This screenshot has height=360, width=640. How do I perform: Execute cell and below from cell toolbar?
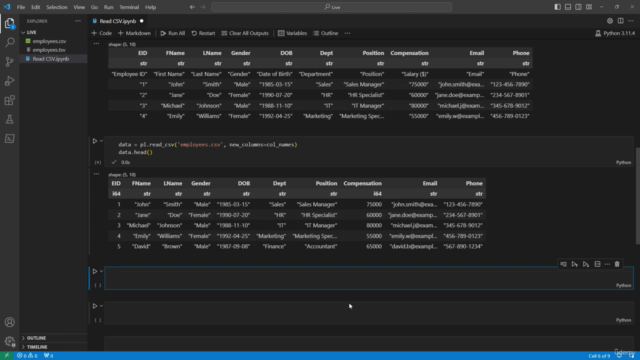click(586, 264)
